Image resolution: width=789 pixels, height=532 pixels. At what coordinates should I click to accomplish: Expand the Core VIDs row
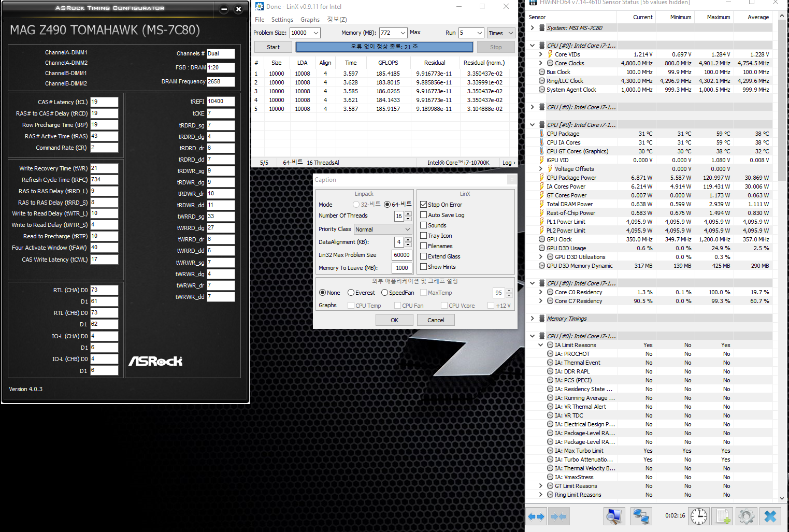[540, 54]
